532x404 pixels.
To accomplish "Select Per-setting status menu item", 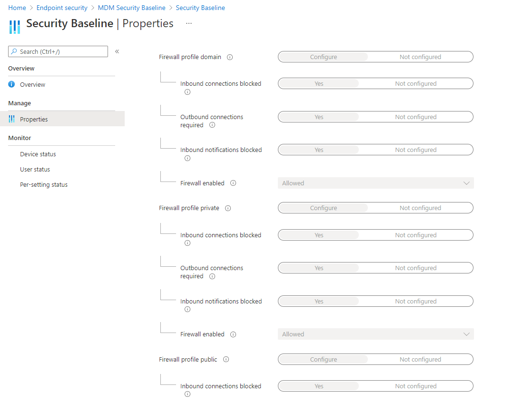I will click(x=44, y=185).
